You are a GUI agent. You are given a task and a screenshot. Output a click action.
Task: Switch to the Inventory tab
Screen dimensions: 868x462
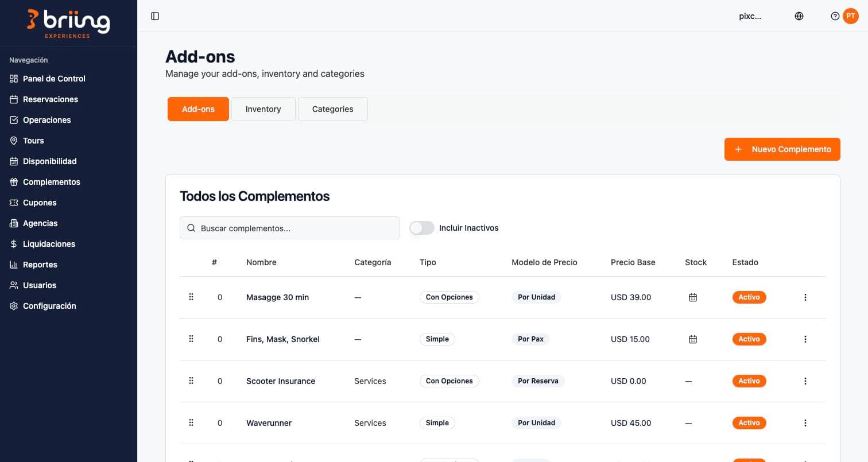pyautogui.click(x=263, y=109)
